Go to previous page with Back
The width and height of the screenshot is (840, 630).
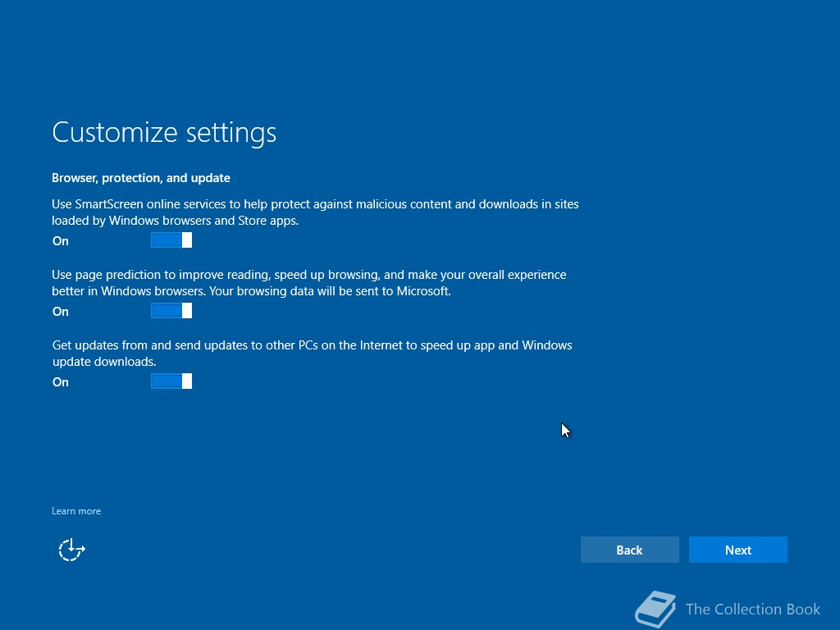click(629, 550)
